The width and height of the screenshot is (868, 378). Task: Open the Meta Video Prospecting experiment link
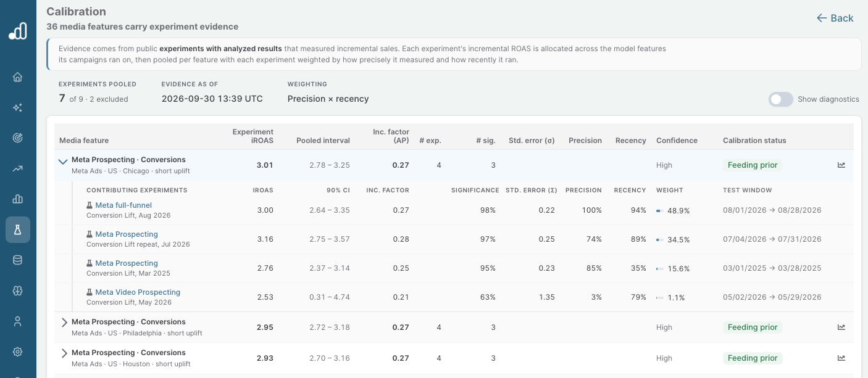pyautogui.click(x=138, y=292)
